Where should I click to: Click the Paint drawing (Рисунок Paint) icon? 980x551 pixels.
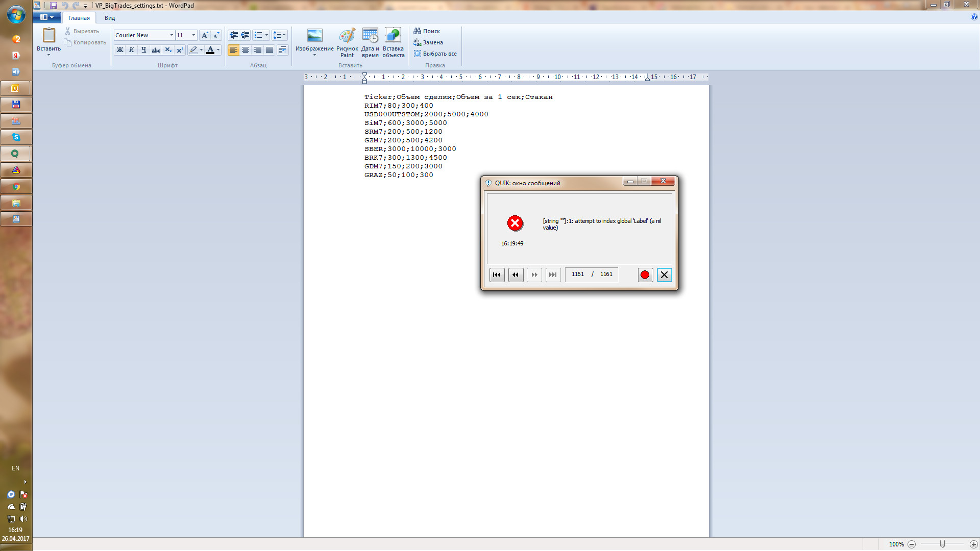347,42
